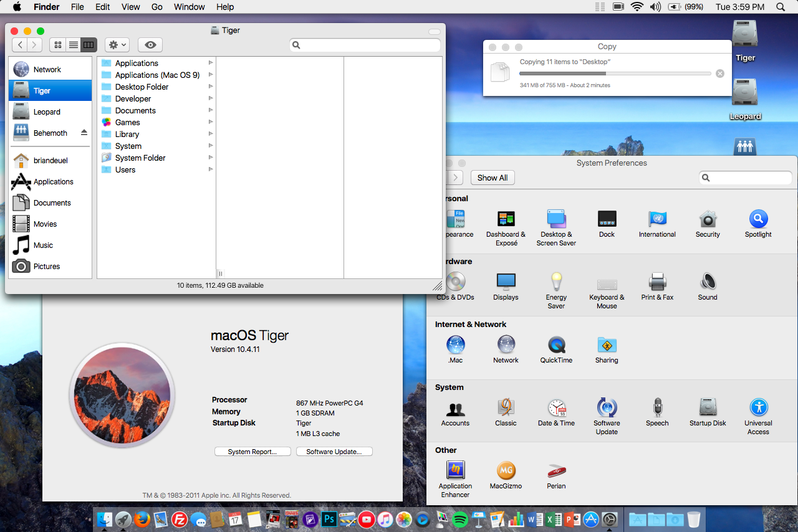Open the Print & Fax preference pane
This screenshot has width=798, height=532.
[657, 282]
